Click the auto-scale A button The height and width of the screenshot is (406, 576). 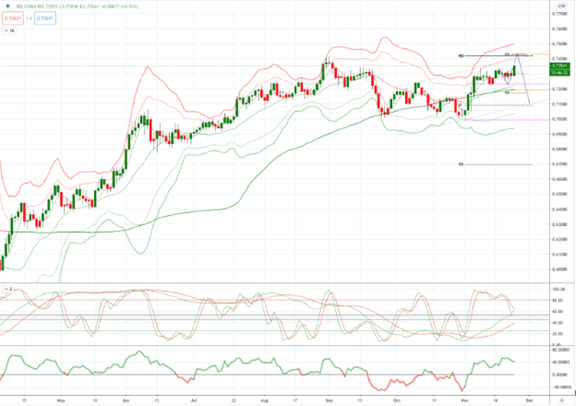[x=561, y=400]
